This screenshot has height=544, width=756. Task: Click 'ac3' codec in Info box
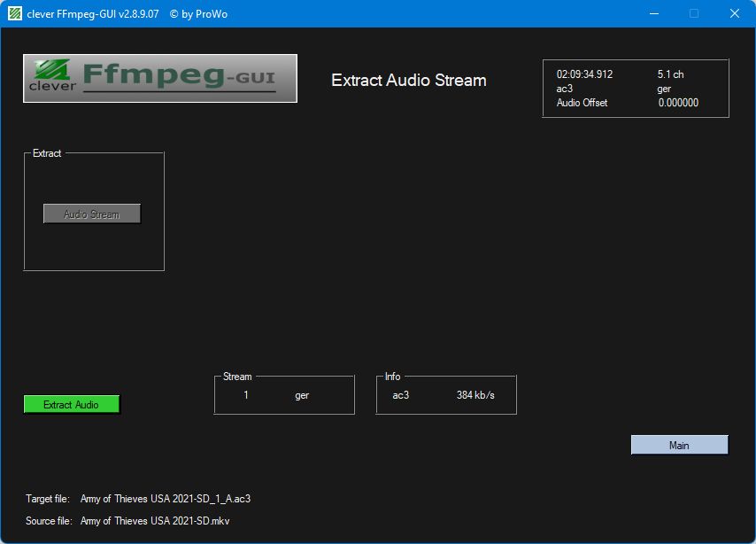click(x=401, y=395)
